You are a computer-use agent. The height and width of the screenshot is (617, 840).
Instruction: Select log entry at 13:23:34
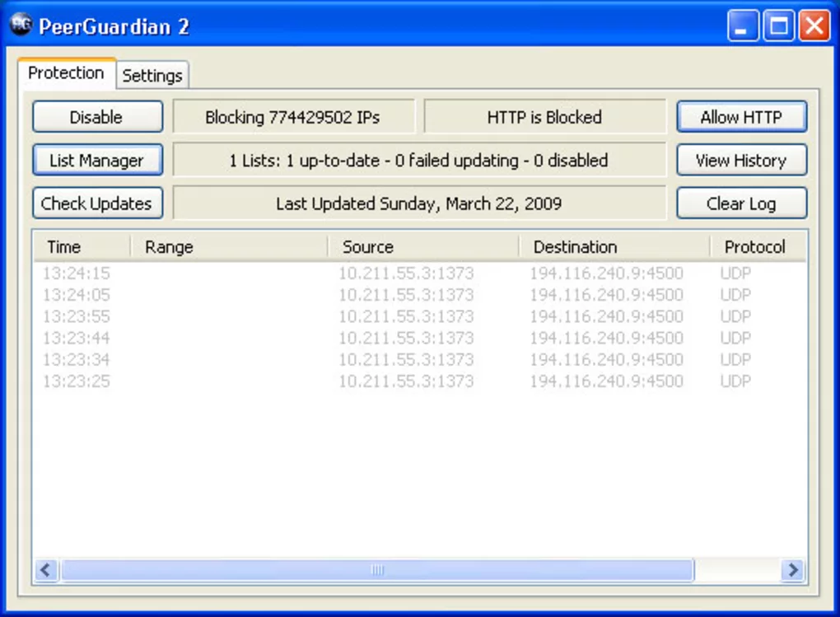(419, 360)
